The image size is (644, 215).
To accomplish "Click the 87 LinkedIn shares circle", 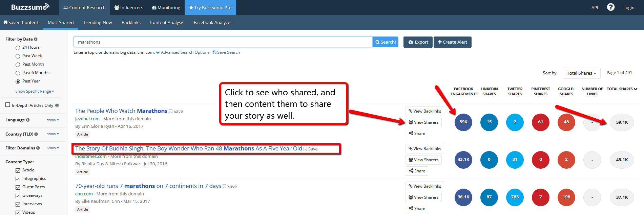I will pos(489,197).
